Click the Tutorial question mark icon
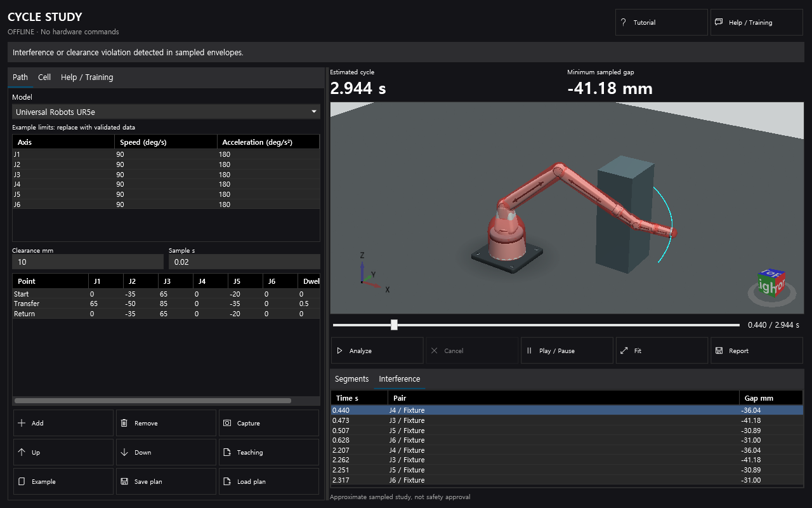The height and width of the screenshot is (508, 812). (x=624, y=22)
